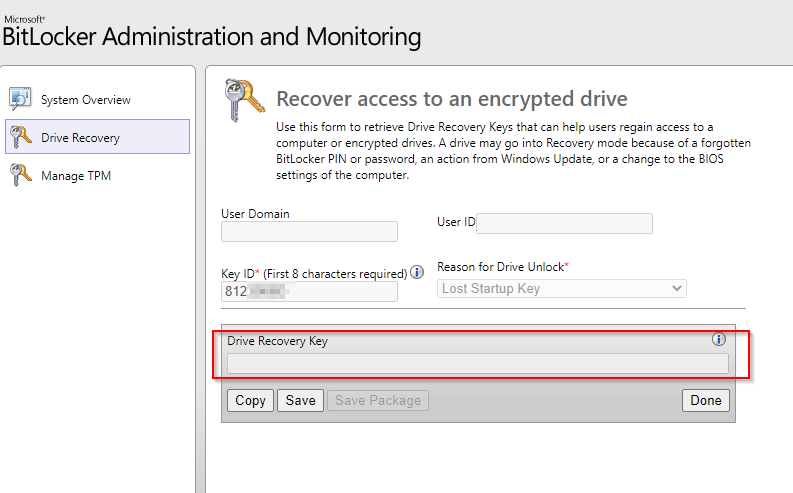Click the Drive Recovery keys icon
The width and height of the screenshot is (793, 493).
20,137
